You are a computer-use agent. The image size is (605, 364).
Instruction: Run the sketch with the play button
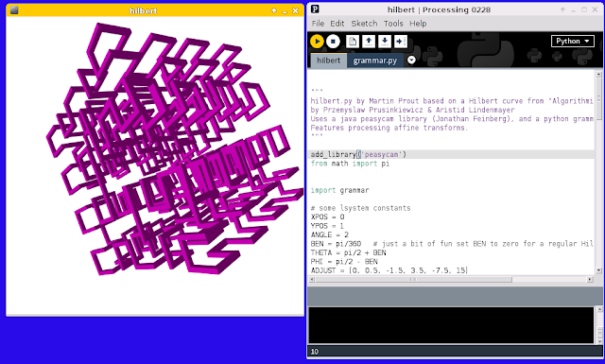tap(317, 42)
